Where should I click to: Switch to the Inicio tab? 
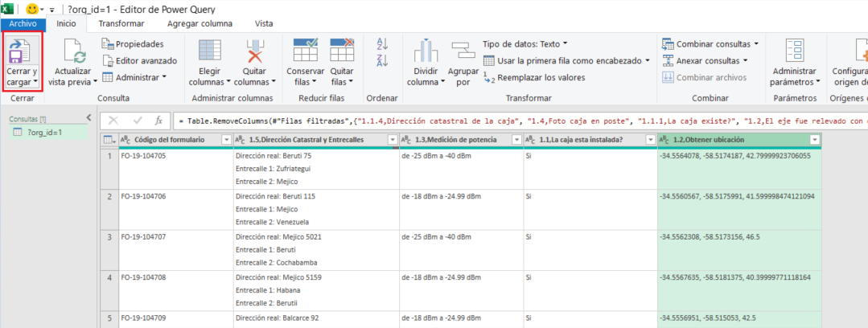pyautogui.click(x=67, y=24)
